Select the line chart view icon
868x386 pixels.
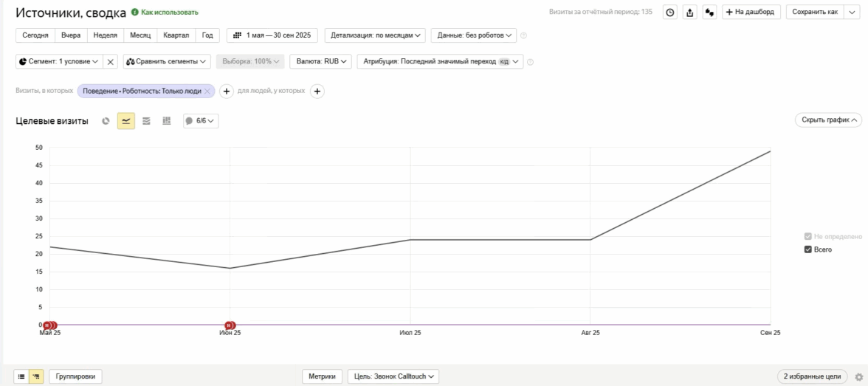pyautogui.click(x=125, y=121)
